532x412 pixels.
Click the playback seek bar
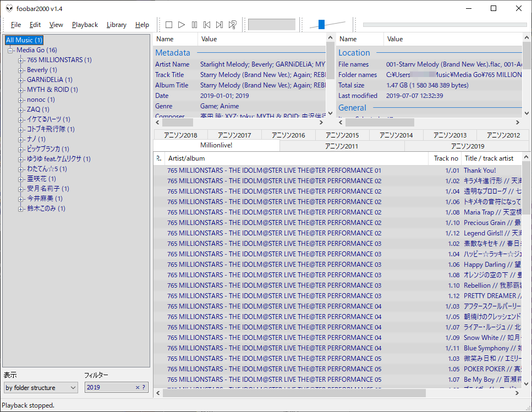[x=445, y=25]
